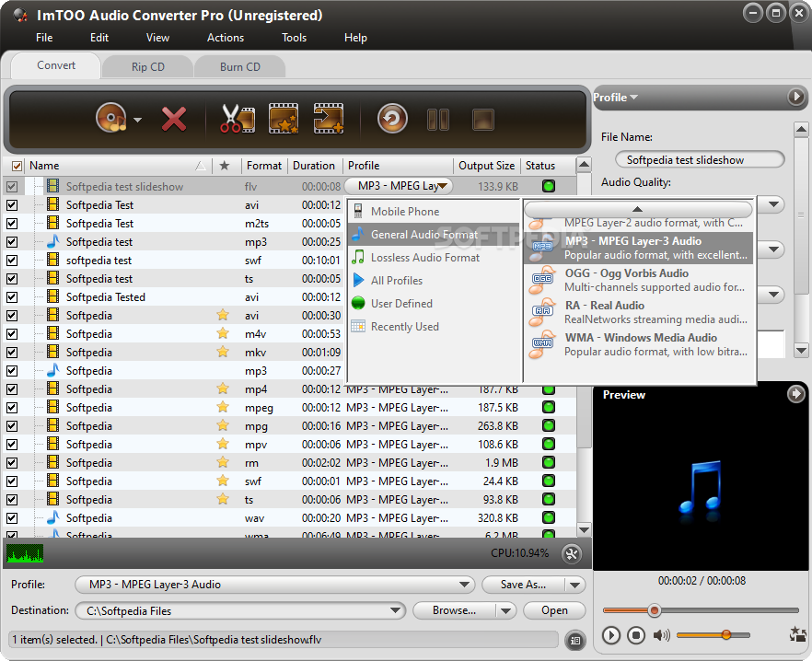Click the red X remove icon
The image size is (812, 661).
click(173, 119)
